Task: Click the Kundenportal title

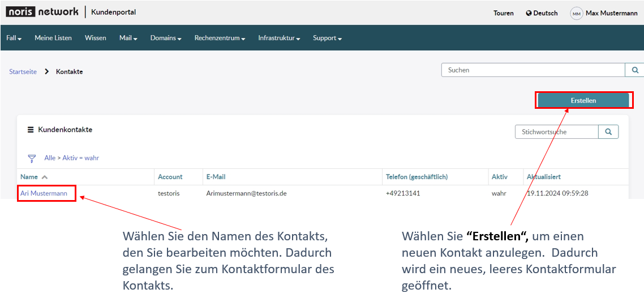Action: point(113,12)
